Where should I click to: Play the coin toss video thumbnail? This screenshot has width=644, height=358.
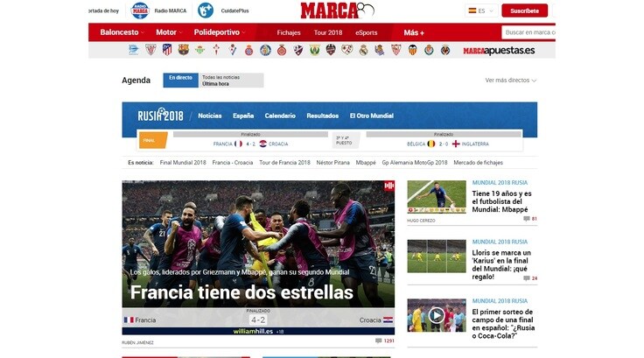[437, 315]
